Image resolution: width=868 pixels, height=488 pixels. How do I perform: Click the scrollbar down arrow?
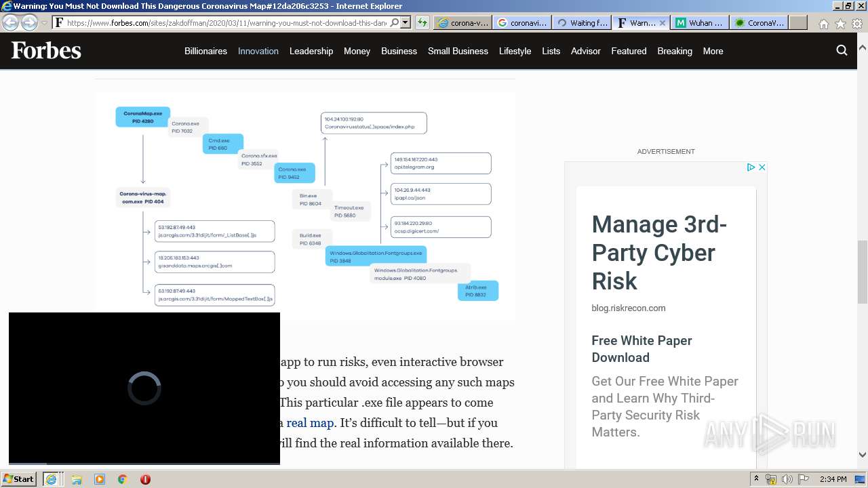tap(863, 455)
